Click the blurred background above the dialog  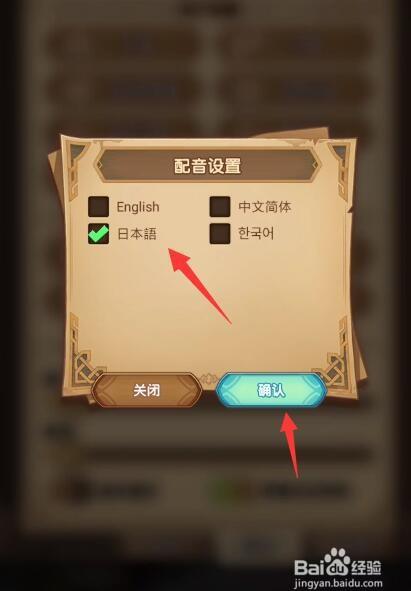pos(206,68)
